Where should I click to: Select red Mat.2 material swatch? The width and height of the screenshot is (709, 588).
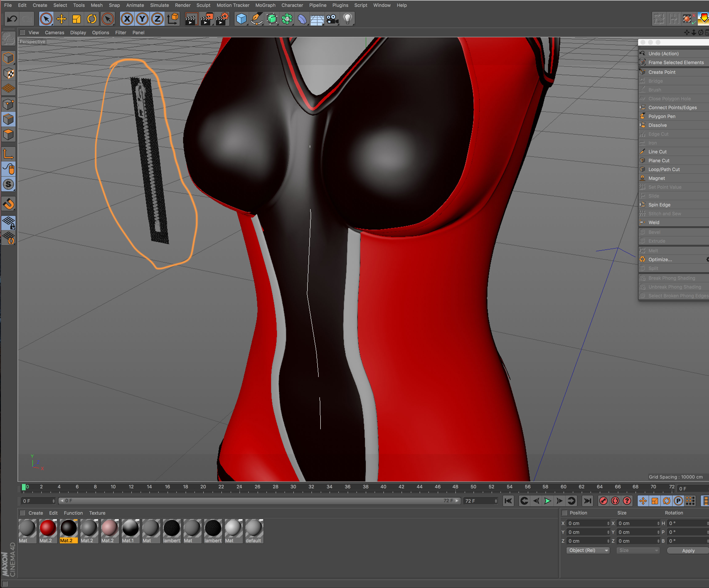48,531
